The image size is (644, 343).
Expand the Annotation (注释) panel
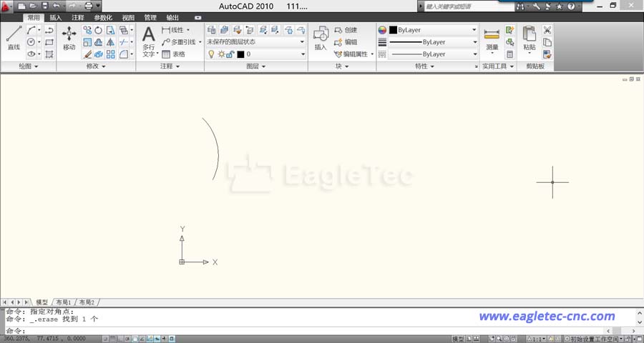[x=170, y=66]
